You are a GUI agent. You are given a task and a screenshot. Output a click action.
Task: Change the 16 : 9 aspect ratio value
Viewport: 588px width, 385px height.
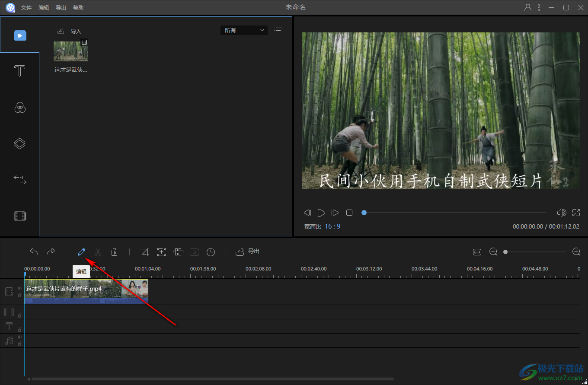(x=332, y=226)
